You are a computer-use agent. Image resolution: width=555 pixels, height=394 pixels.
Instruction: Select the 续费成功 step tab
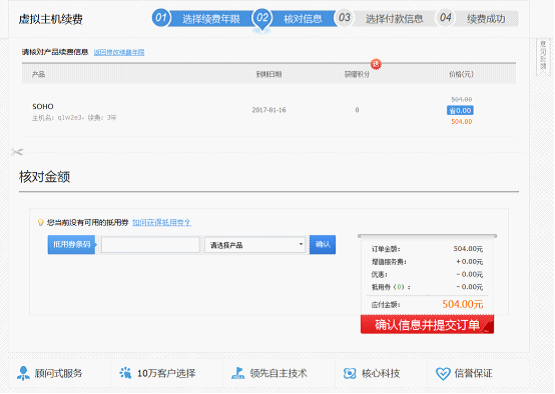pos(486,19)
